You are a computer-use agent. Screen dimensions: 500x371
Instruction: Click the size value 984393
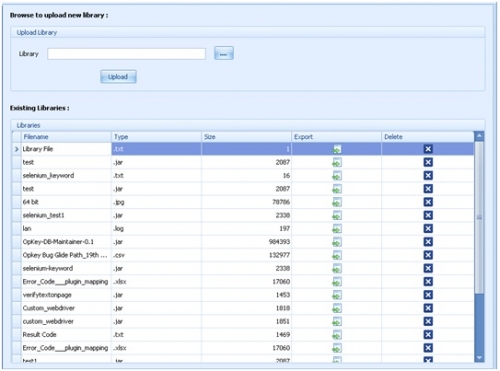coord(279,242)
